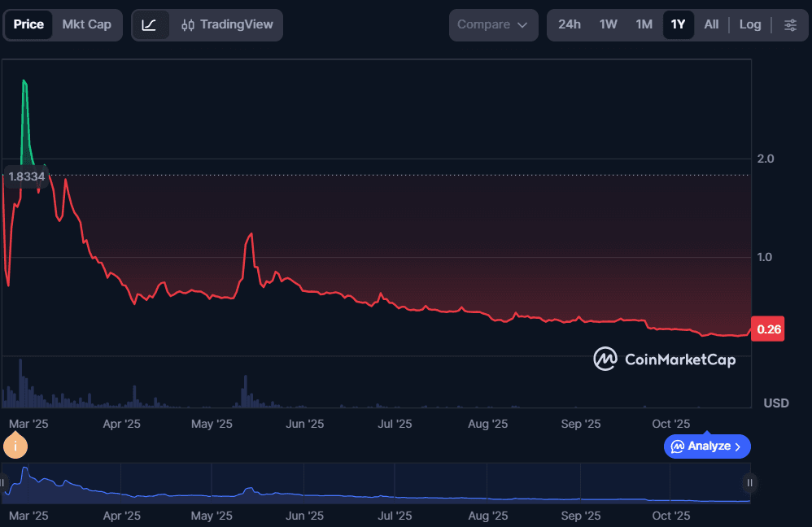Open chart settings sliders icon
Image resolution: width=812 pixels, height=527 pixels.
point(790,24)
